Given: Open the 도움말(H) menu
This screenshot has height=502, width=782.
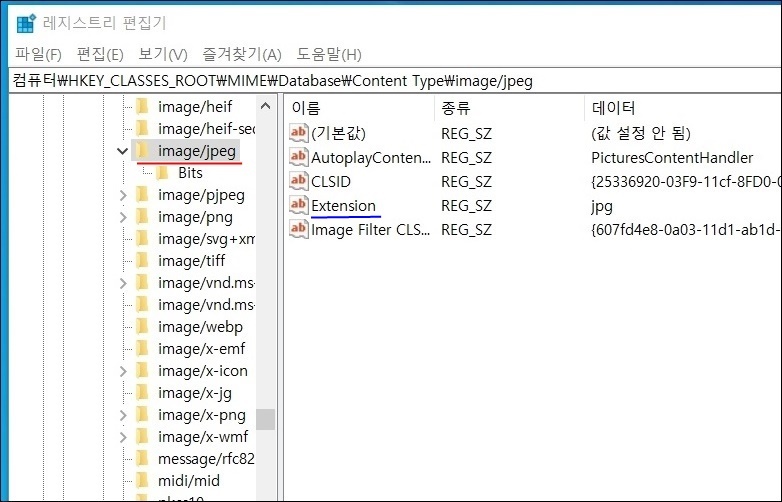Looking at the screenshot, I should [x=329, y=54].
